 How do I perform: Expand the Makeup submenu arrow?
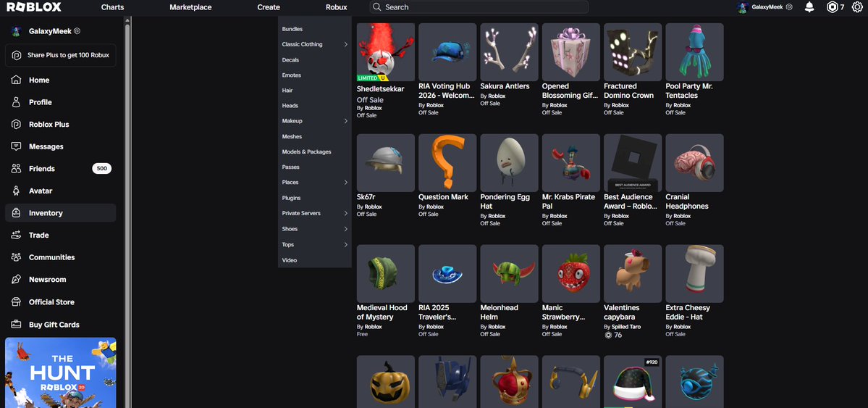coord(345,121)
